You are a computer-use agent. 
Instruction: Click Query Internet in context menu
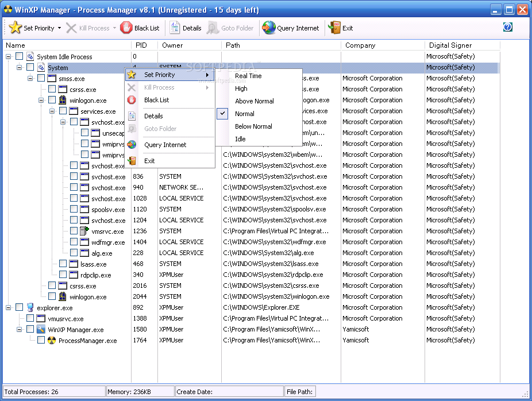(x=165, y=145)
